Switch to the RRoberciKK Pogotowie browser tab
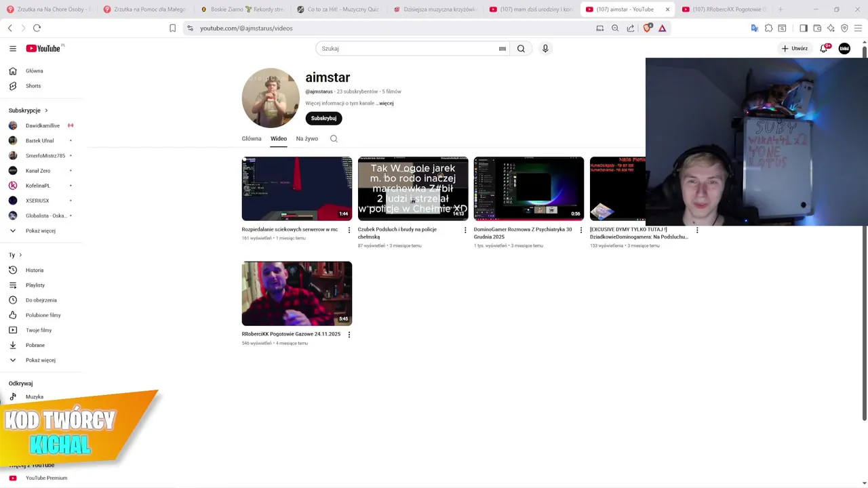The height and width of the screenshot is (488, 868). point(724,9)
